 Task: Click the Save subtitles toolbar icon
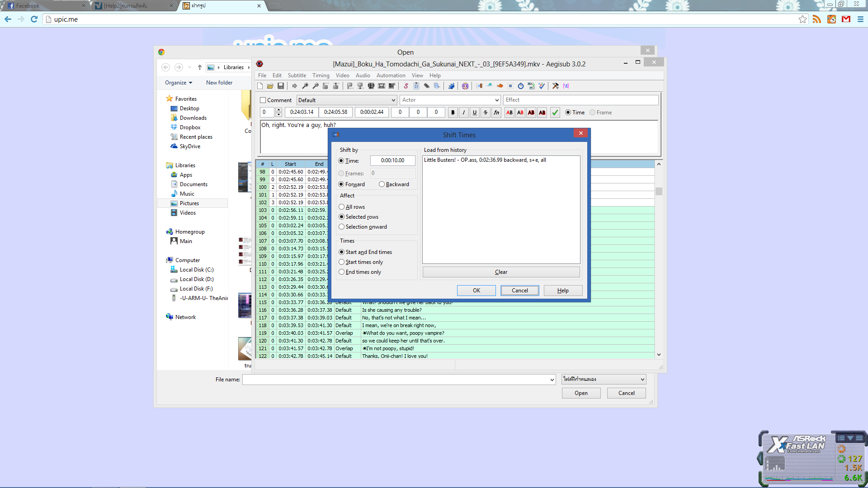(281, 86)
